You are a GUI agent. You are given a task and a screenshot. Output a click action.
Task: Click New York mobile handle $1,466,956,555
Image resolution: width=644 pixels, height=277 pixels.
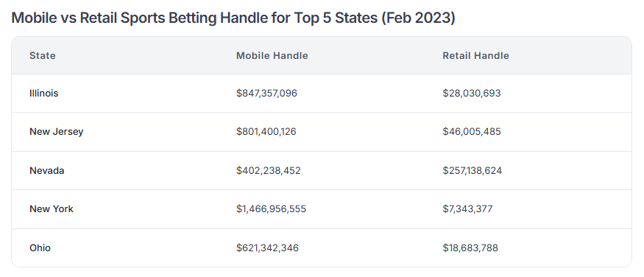(271, 208)
